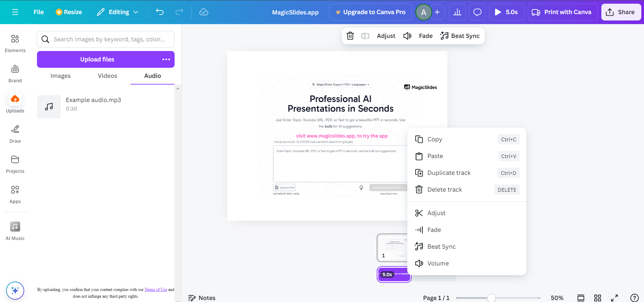Image resolution: width=644 pixels, height=302 pixels.
Task: Add a collaborator with the plus icon
Action: click(437, 12)
